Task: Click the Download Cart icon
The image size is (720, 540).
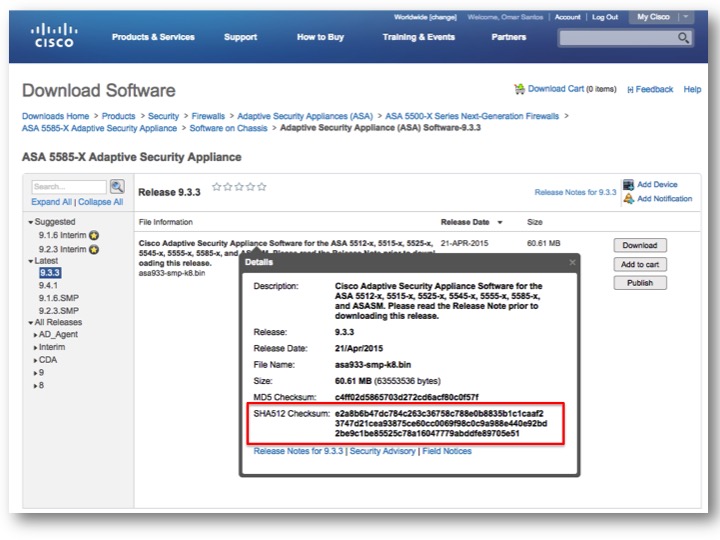Action: coord(519,89)
